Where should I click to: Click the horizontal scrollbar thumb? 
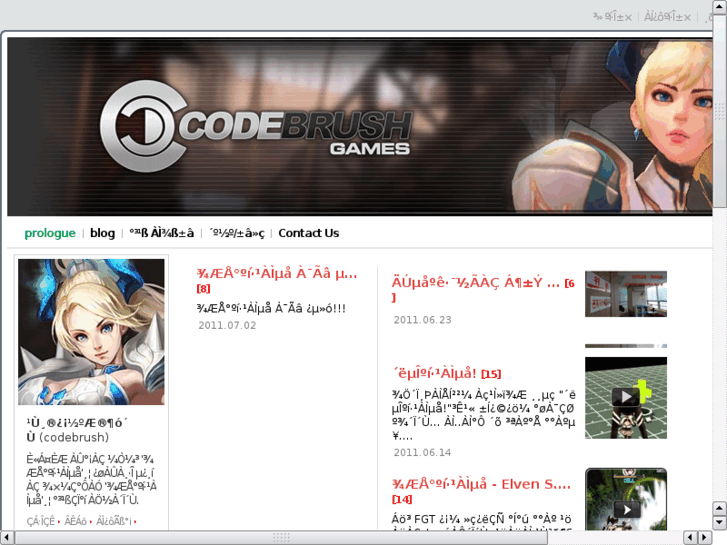click(x=281, y=538)
